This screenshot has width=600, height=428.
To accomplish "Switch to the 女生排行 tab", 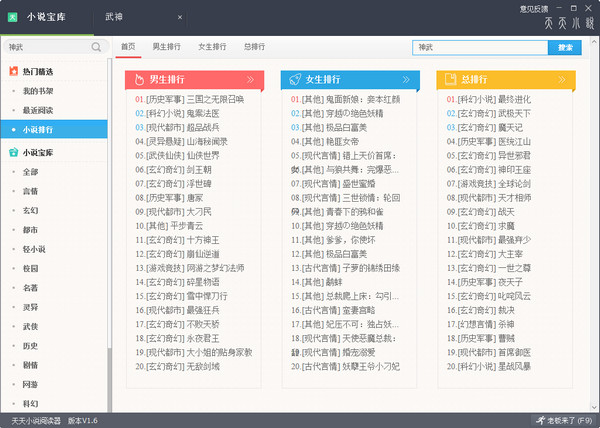I will pyautogui.click(x=211, y=47).
